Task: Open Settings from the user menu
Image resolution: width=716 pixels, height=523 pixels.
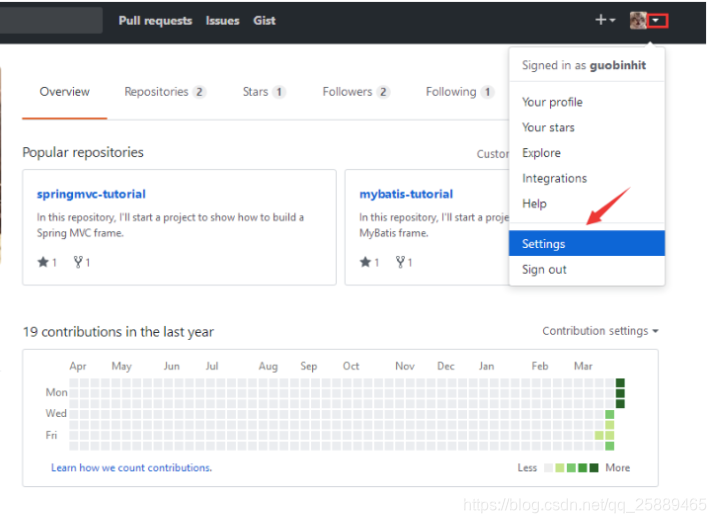Action: (x=587, y=243)
